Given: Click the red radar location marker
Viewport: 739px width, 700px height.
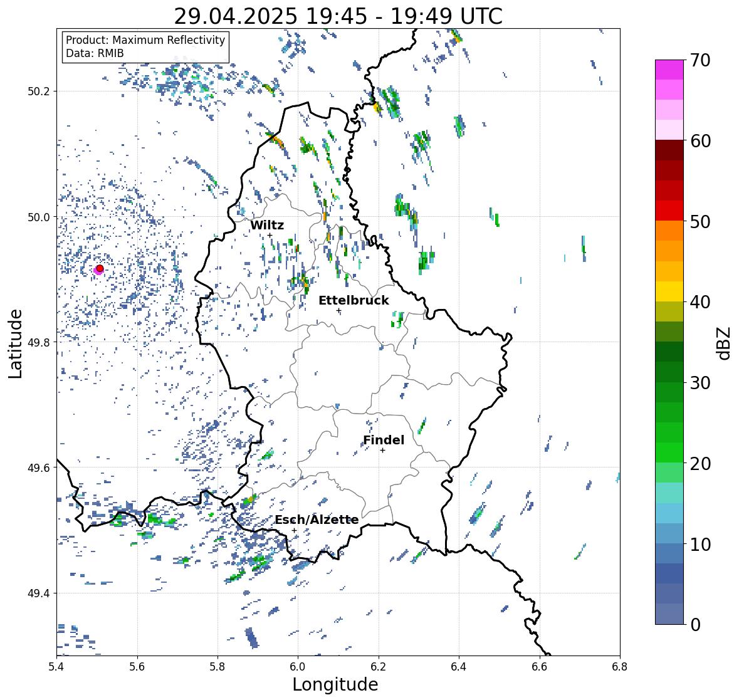Looking at the screenshot, I should (100, 268).
